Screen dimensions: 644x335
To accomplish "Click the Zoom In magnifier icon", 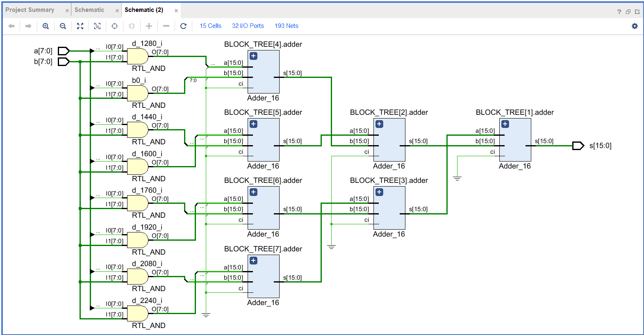I will (46, 26).
